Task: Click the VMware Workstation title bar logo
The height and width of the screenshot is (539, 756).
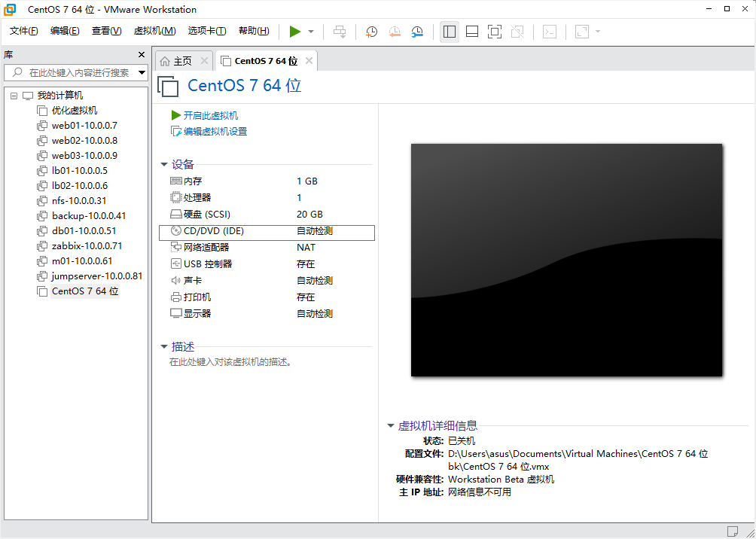Action: (10, 9)
